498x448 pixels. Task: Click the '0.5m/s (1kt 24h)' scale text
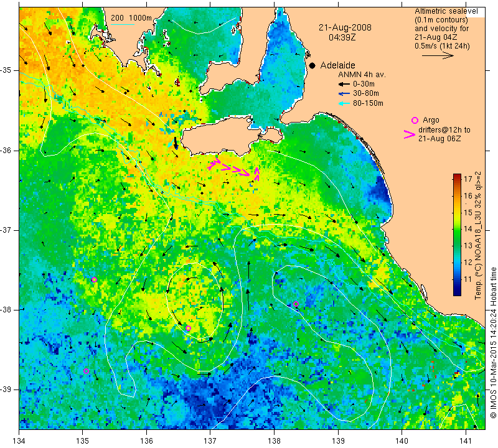(442, 46)
